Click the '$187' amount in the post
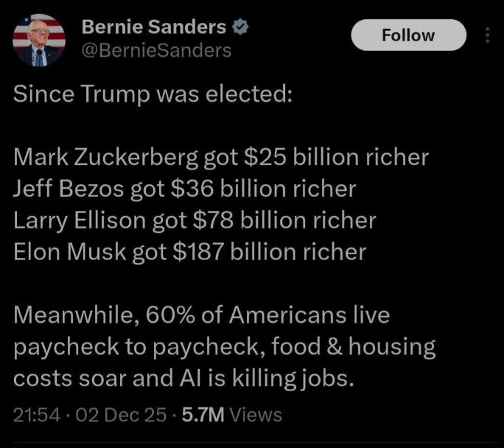The width and height of the screenshot is (504, 448). point(199,252)
